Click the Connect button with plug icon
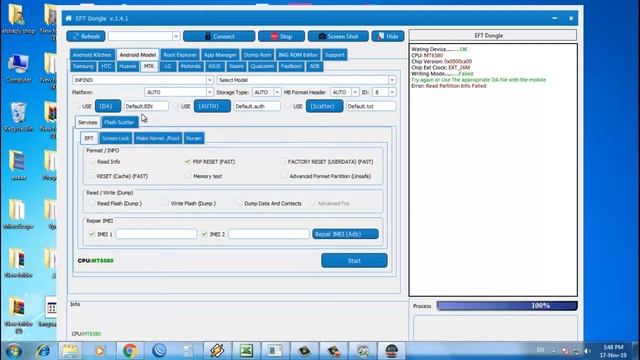640x360 pixels. click(219, 36)
